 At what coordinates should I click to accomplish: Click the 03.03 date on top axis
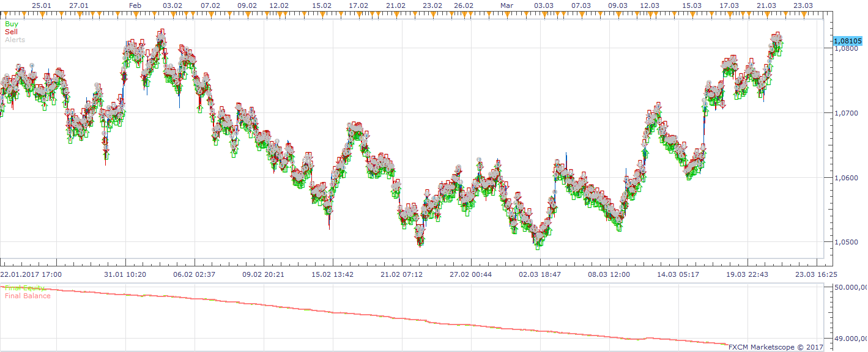[544, 5]
